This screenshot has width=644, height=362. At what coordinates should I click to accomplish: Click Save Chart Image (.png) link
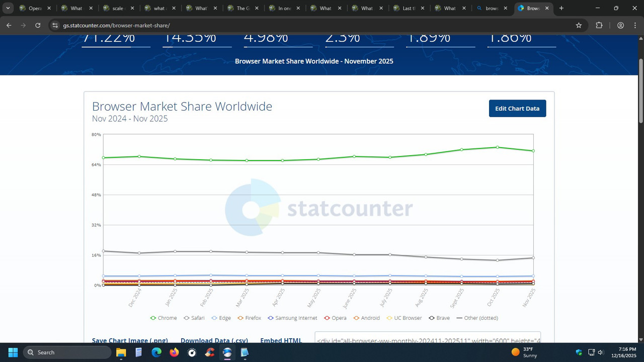pyautogui.click(x=130, y=340)
